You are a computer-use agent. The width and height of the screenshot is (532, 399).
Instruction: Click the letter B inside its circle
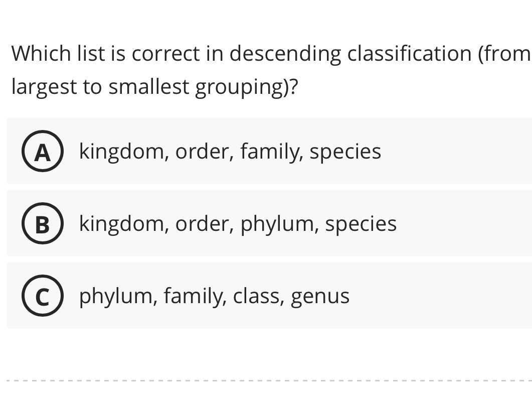click(x=43, y=223)
